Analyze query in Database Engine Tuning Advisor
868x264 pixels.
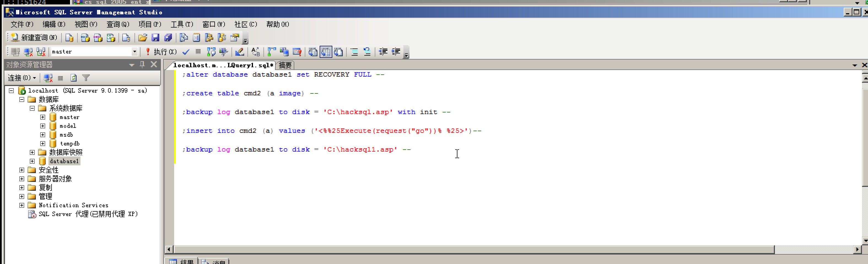pyautogui.click(x=223, y=52)
